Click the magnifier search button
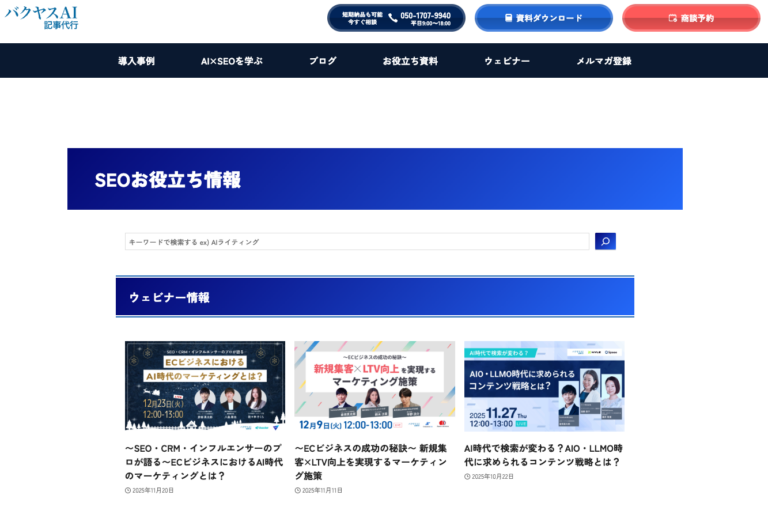 [x=605, y=241]
